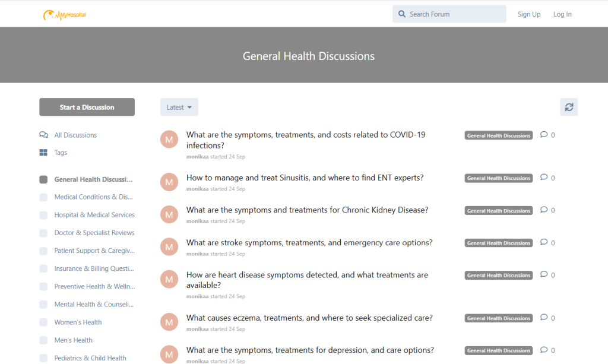Click reply count icon on stroke symptoms discussion
This screenshot has height=364, width=608.
coord(543,242)
